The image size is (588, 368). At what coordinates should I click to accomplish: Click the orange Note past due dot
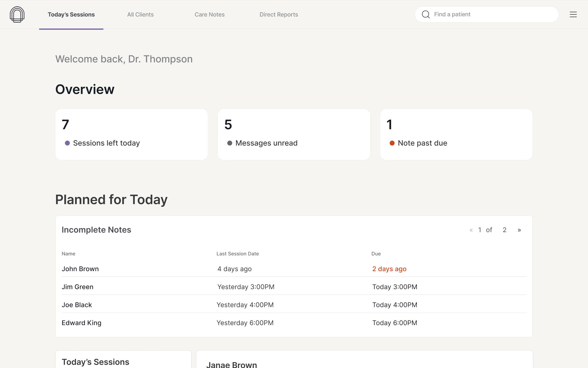[392, 143]
